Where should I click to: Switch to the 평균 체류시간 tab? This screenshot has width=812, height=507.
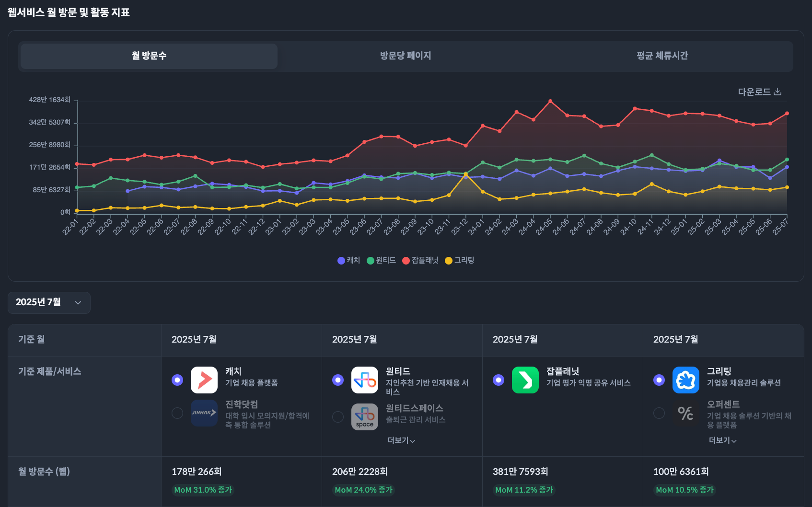point(662,56)
